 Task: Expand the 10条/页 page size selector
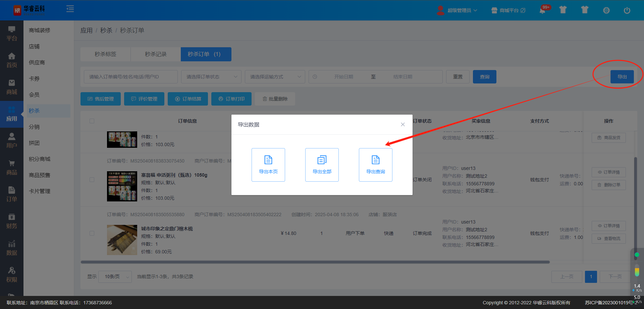click(x=115, y=276)
